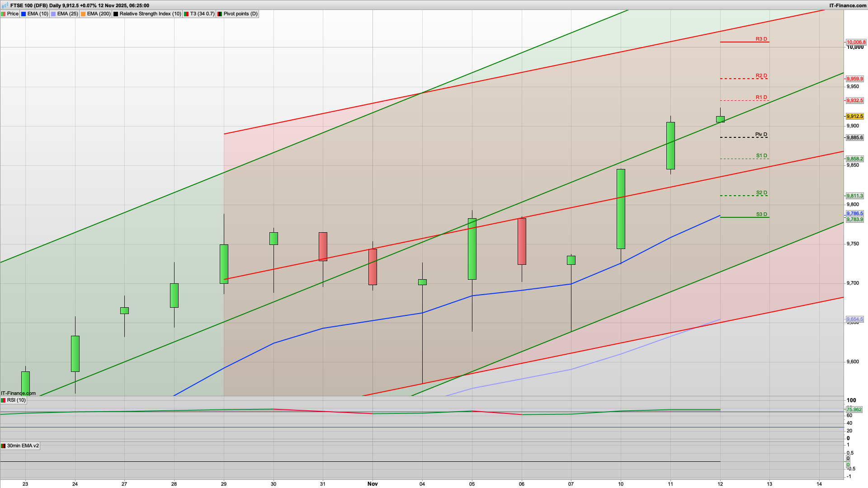The height and width of the screenshot is (488, 868).
Task: Click the R3 D resistance label
Action: pos(761,40)
